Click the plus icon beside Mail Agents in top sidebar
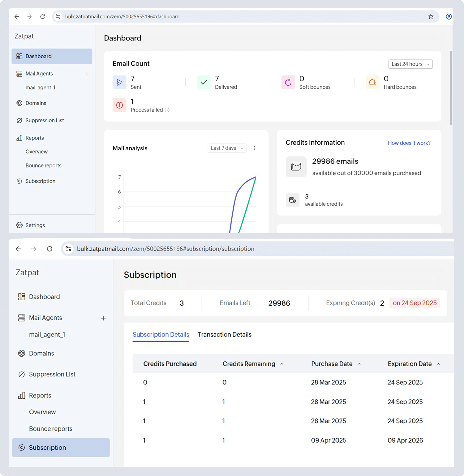 (87, 74)
